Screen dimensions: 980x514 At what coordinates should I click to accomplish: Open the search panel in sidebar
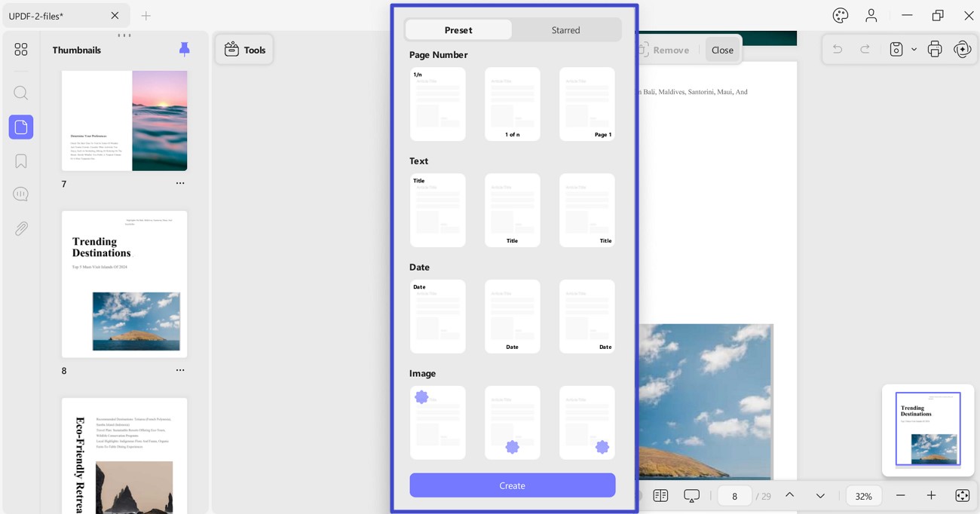pyautogui.click(x=21, y=93)
